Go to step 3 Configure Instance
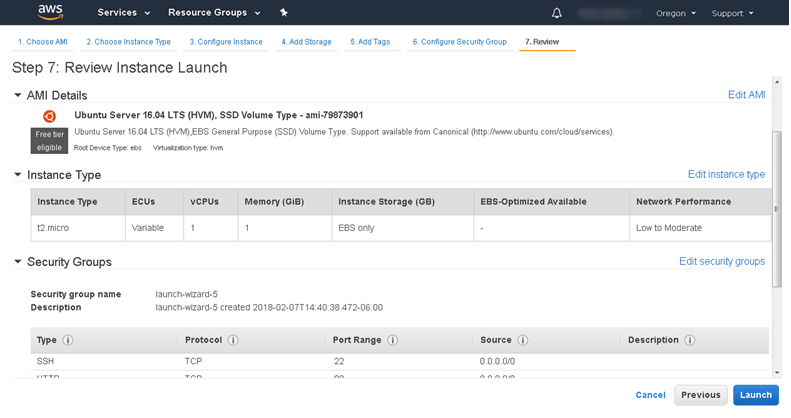 coord(226,42)
